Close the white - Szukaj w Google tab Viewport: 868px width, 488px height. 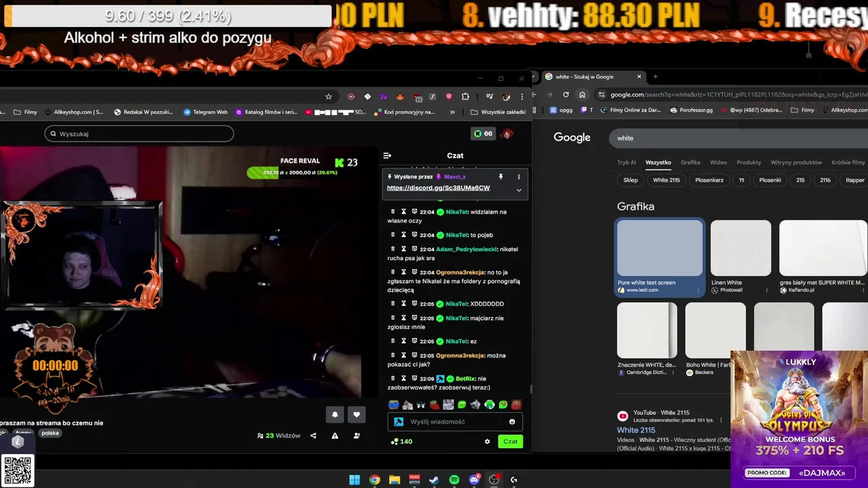(639, 77)
